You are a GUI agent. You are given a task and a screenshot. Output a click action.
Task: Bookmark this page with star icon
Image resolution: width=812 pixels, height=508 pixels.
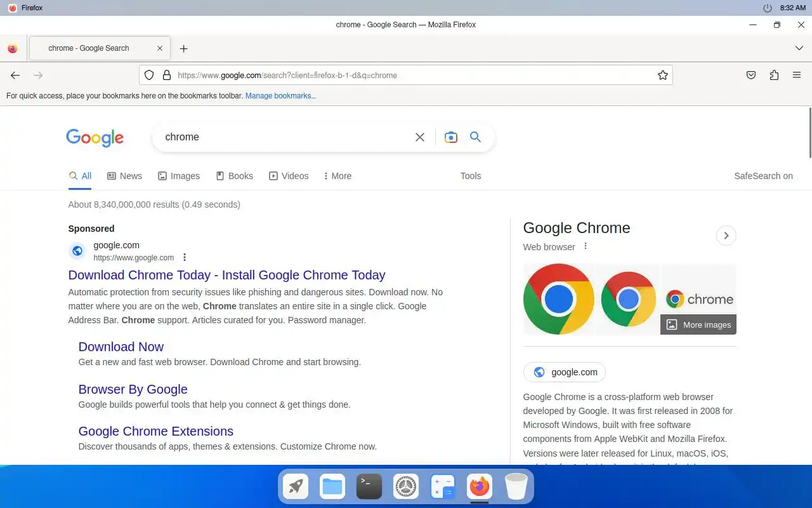point(663,75)
